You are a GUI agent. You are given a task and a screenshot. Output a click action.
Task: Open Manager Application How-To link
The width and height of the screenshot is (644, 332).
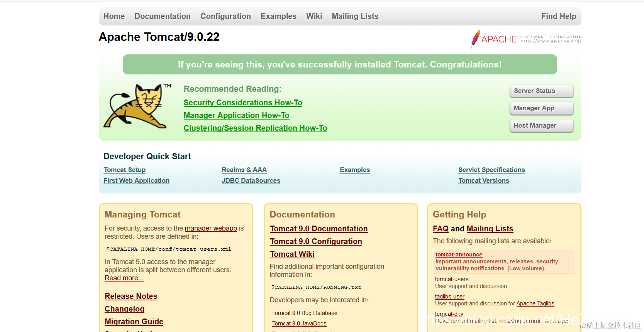(236, 115)
